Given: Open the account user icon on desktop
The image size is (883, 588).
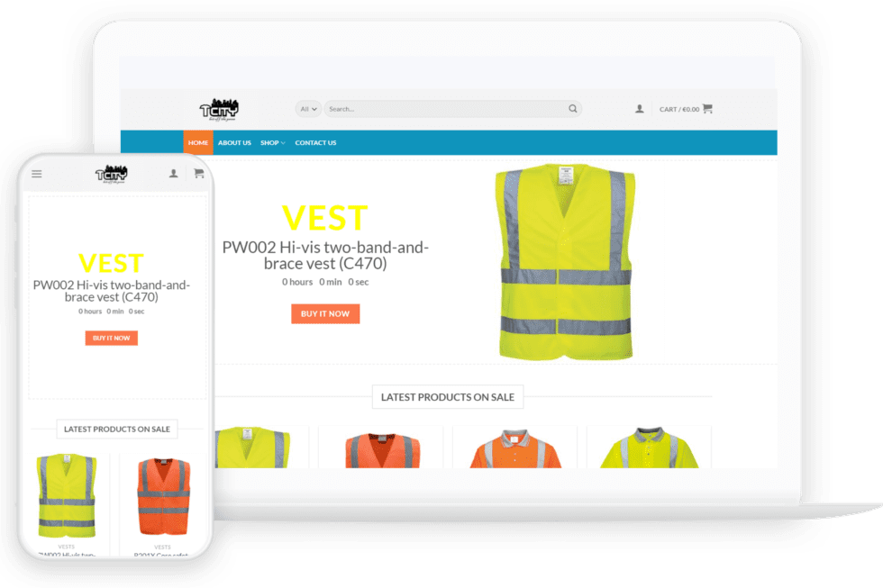Looking at the screenshot, I should coord(640,109).
